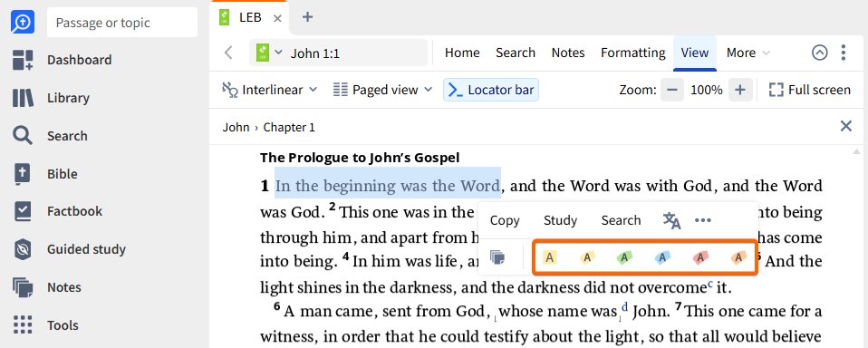Collapse the toolbar with circled up arrow

(820, 53)
